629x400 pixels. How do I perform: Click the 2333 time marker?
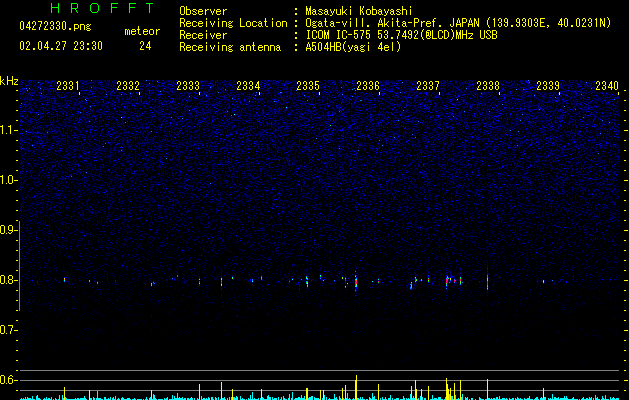pos(188,85)
